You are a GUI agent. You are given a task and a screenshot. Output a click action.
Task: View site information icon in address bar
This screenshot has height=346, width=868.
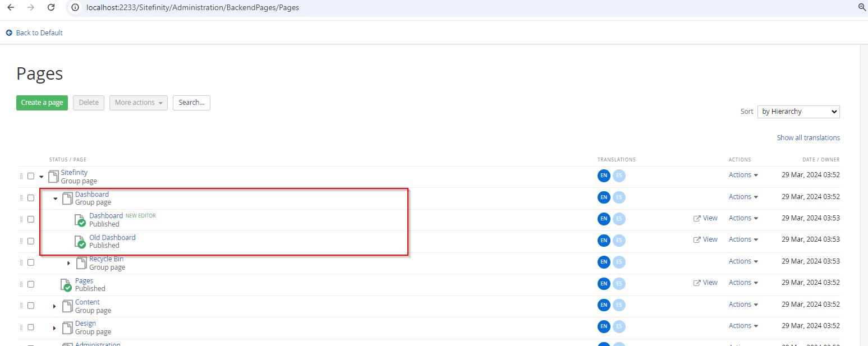click(75, 7)
